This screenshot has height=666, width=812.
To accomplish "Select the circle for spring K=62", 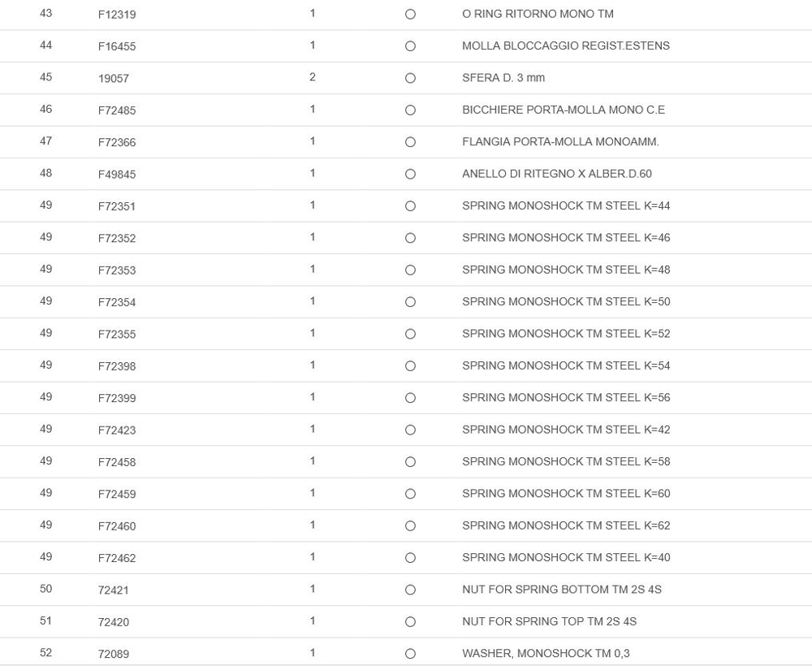I will [410, 525].
